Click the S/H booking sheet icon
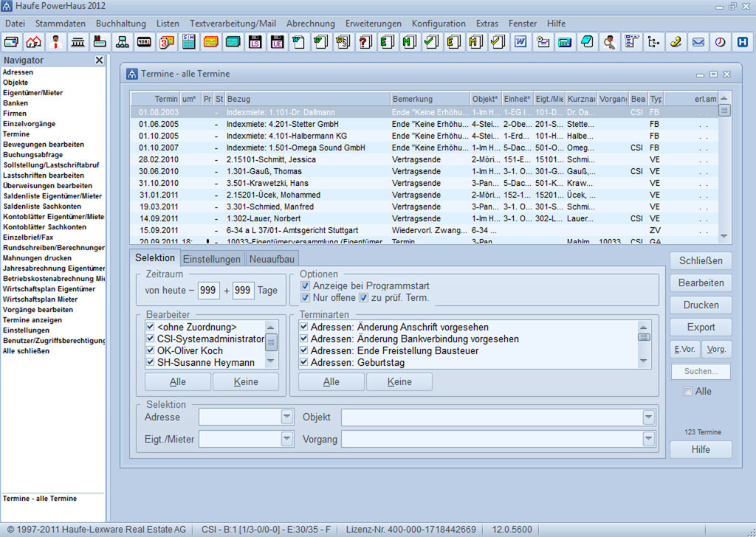Viewport: 756px width, 537px height. [188, 42]
